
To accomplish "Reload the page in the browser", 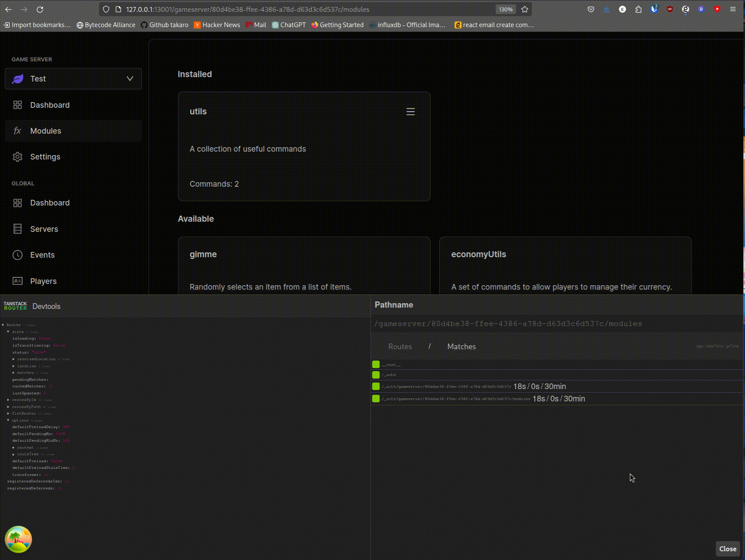I will coord(40,9).
